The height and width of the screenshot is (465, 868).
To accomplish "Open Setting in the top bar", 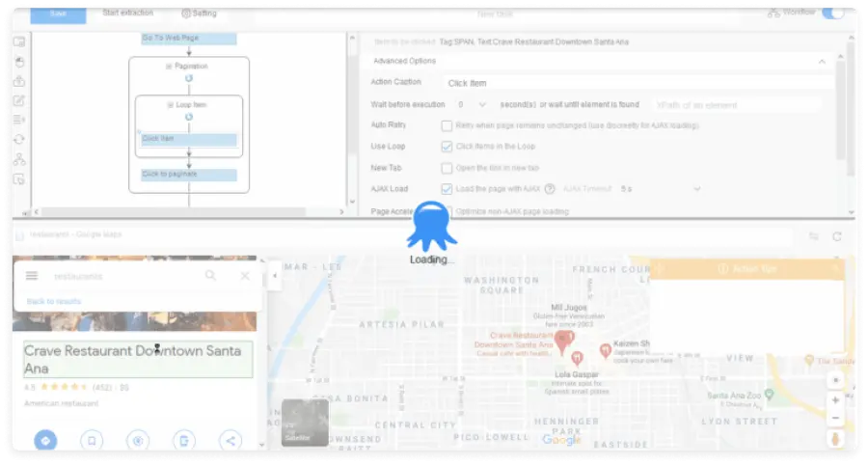I will 200,14.
